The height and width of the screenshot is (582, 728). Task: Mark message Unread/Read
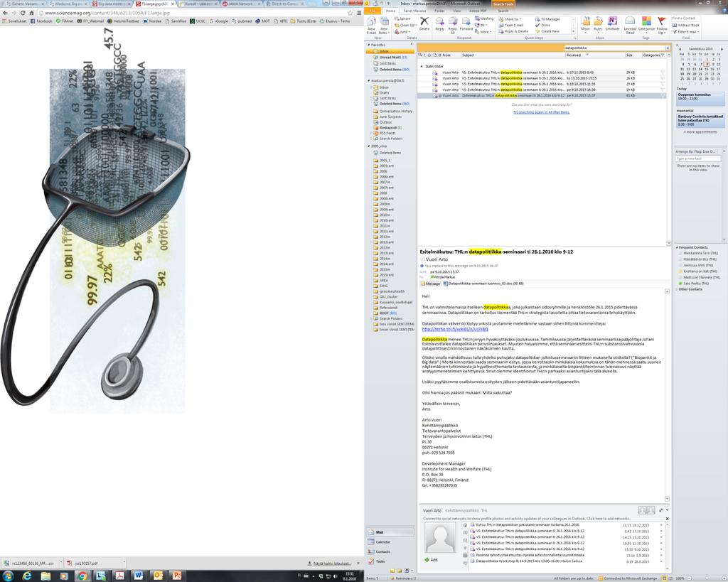pyautogui.click(x=630, y=25)
